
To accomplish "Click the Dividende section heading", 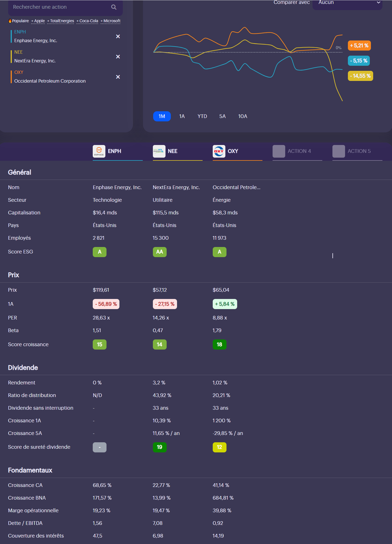I will point(23,368).
